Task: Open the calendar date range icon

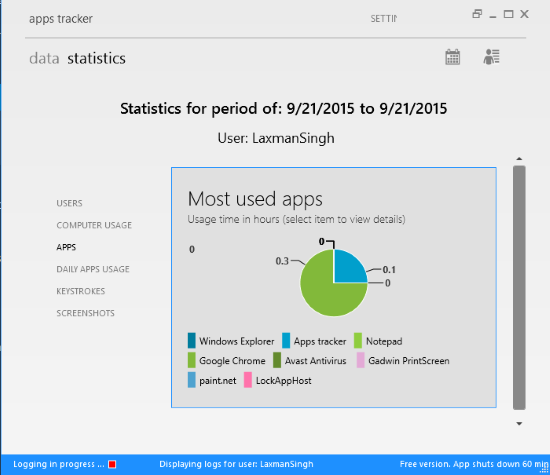Action: click(x=452, y=57)
